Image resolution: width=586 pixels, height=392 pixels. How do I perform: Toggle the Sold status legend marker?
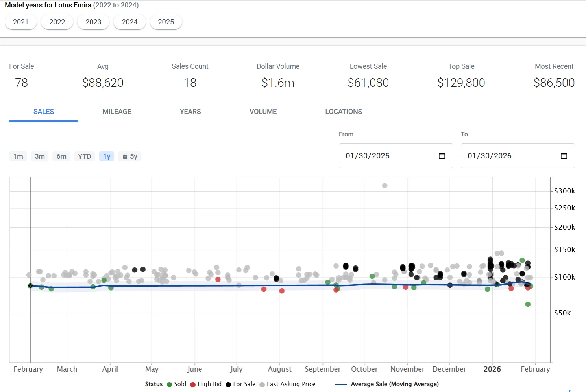coord(170,385)
